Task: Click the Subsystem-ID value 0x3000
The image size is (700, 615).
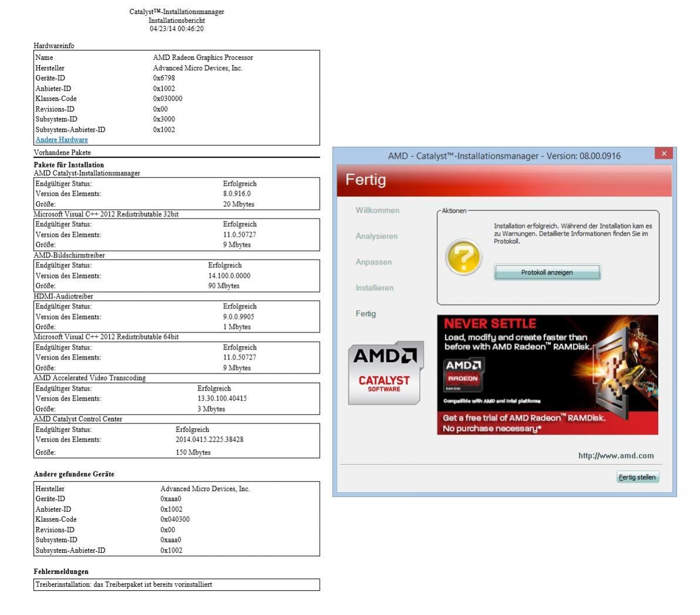Action: pyautogui.click(x=164, y=119)
